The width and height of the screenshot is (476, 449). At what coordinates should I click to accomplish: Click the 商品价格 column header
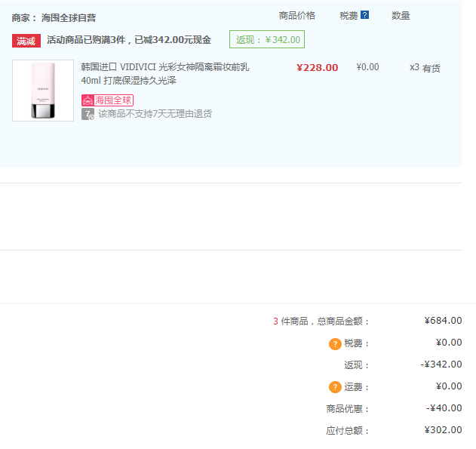pyautogui.click(x=297, y=16)
